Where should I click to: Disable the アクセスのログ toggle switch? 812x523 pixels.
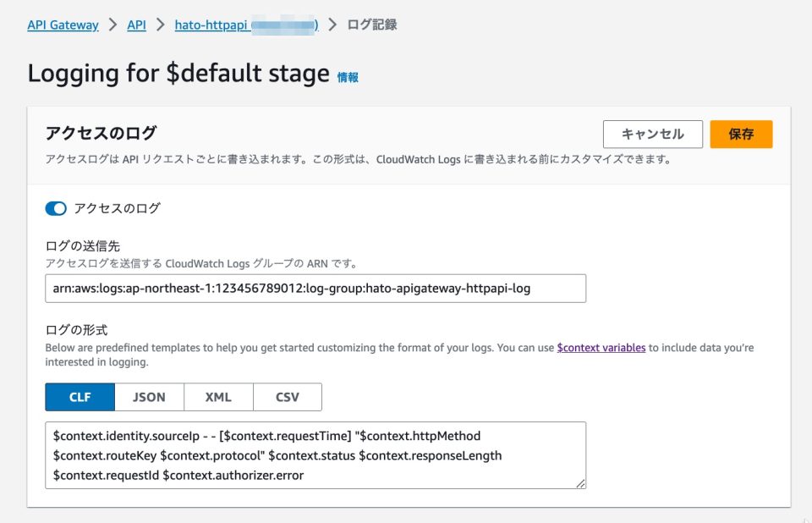pos(55,208)
